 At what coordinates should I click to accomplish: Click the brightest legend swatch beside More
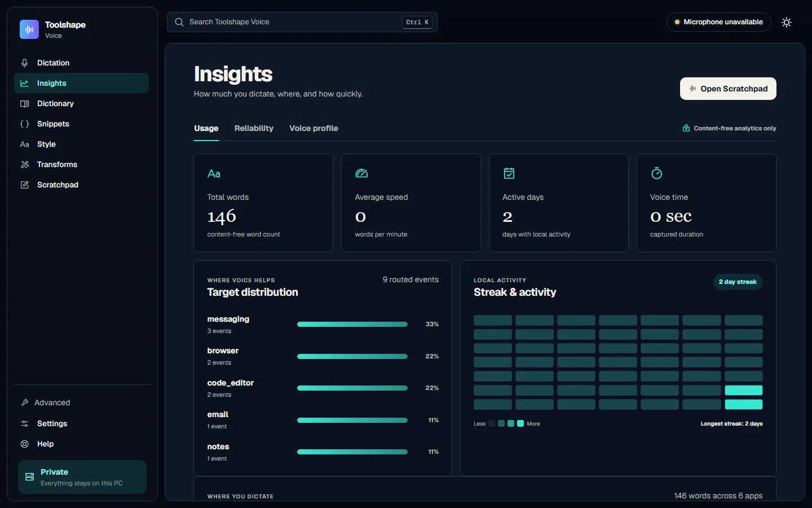[x=520, y=423]
